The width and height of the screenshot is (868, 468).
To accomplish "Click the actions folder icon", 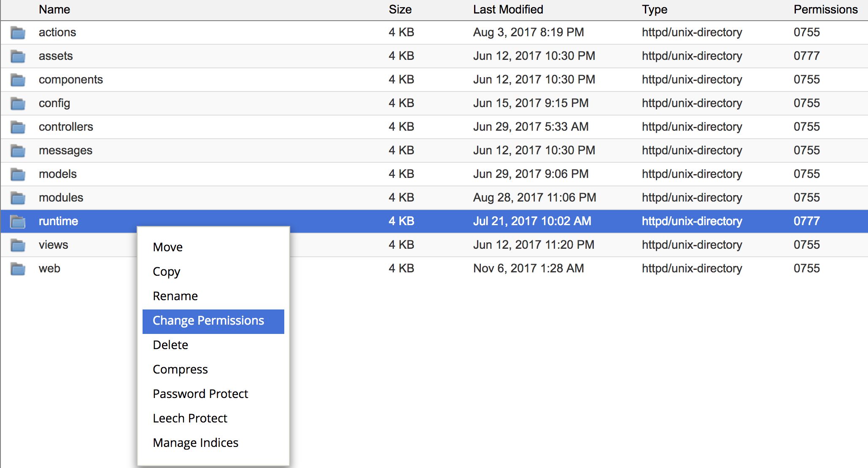I will coord(18,32).
